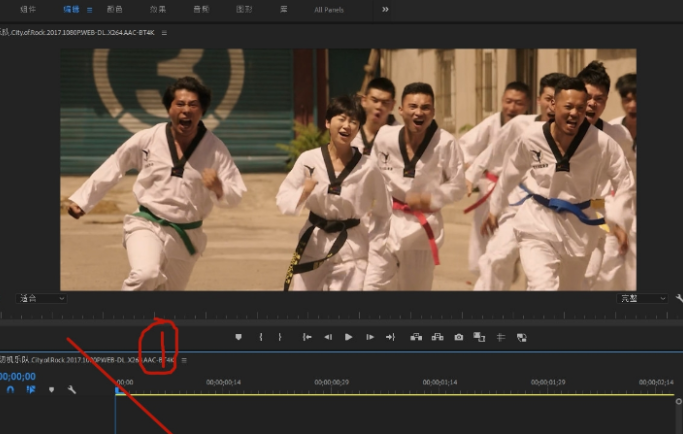Go to Out point in program monitor
Screen dimensions: 683x434
[x=390, y=337]
